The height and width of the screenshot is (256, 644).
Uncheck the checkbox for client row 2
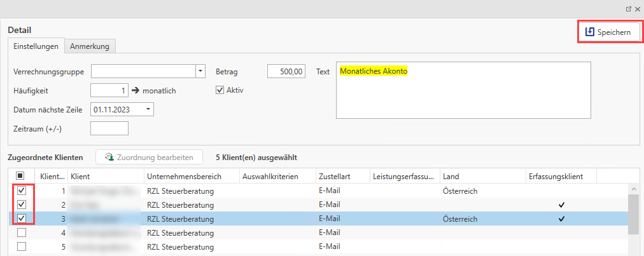click(21, 205)
